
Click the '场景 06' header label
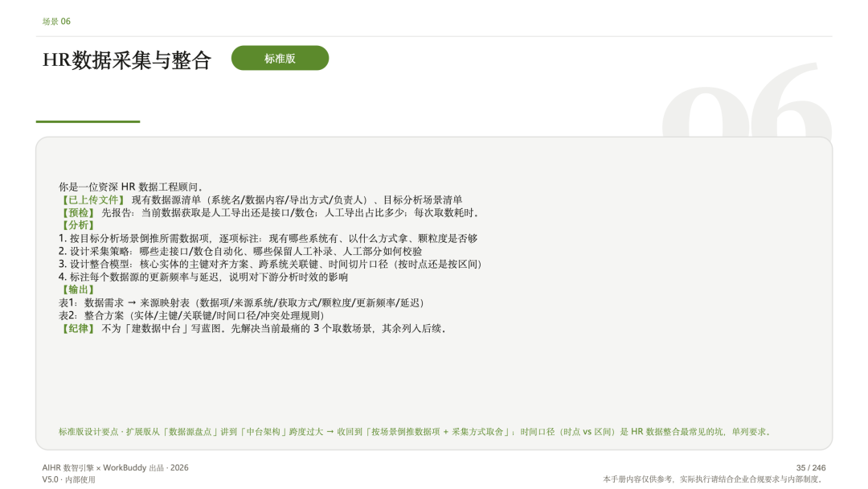pos(56,22)
